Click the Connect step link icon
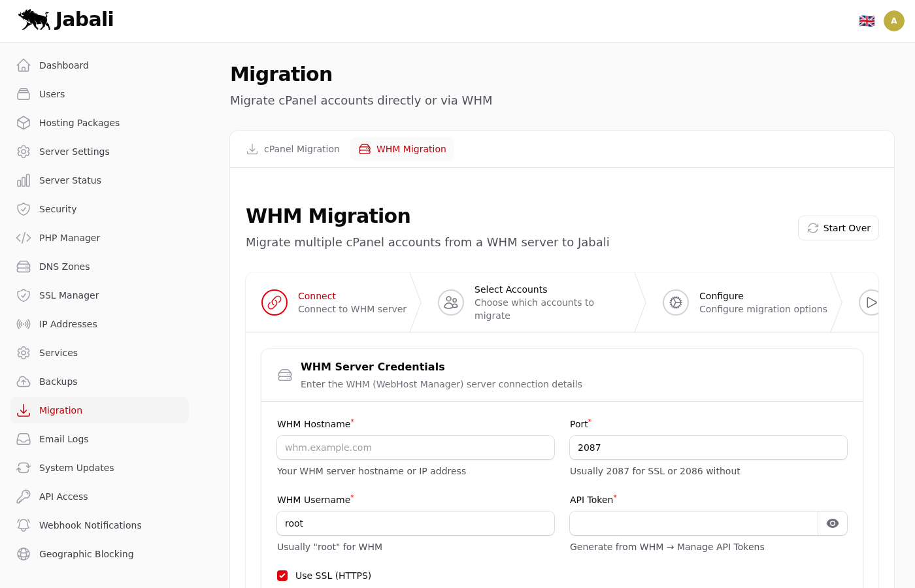Screen dimensions: 915x588 click(x=274, y=302)
